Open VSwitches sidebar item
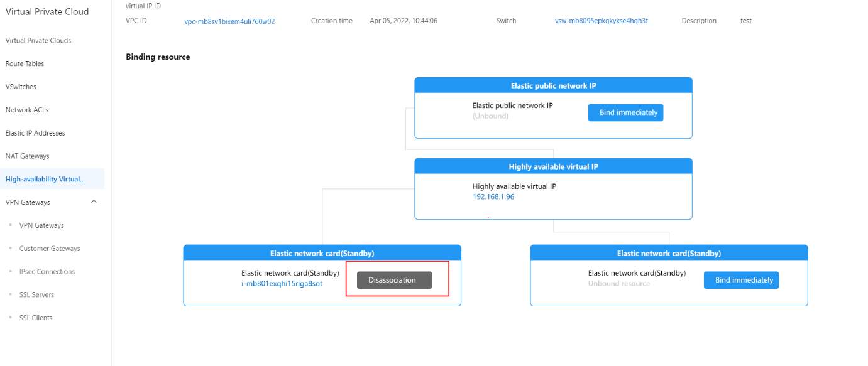This screenshot has width=868, height=366. tap(21, 87)
